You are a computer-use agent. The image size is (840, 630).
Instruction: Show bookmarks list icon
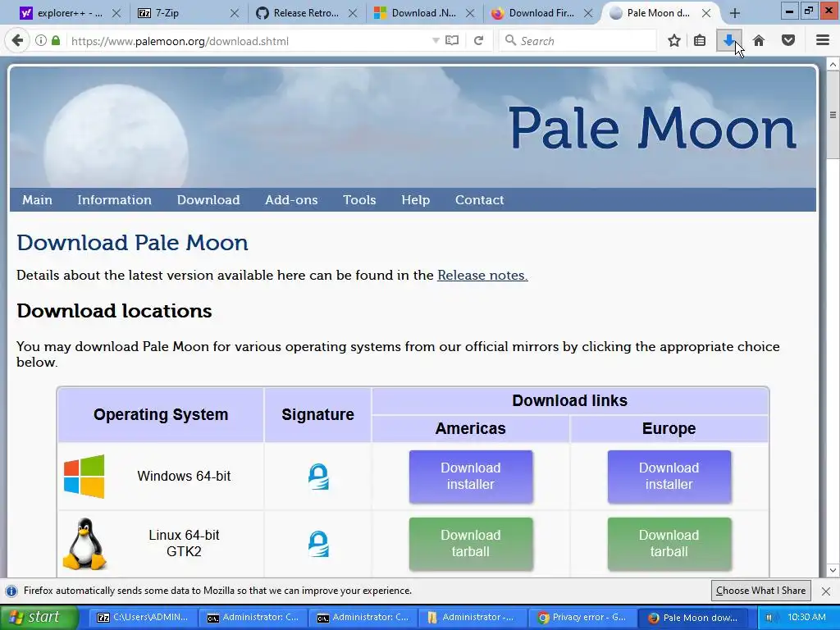(700, 41)
